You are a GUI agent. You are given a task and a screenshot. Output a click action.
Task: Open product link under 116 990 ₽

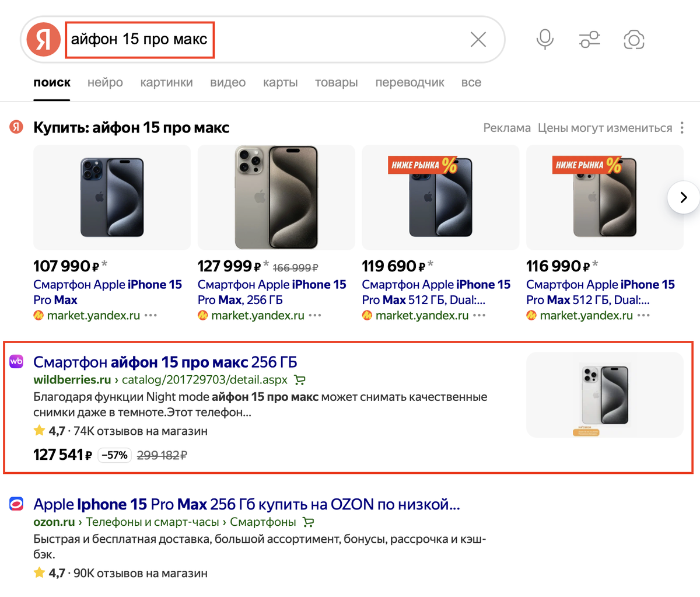600,292
